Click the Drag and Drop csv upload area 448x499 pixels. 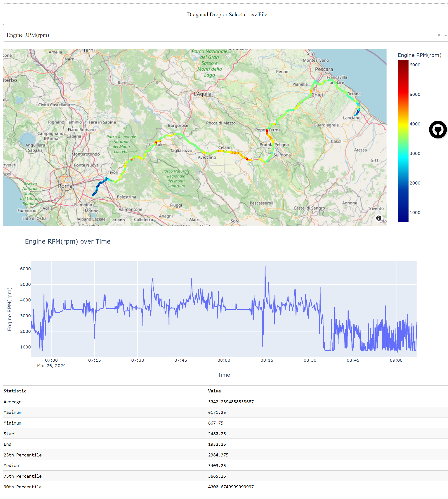(226, 14)
